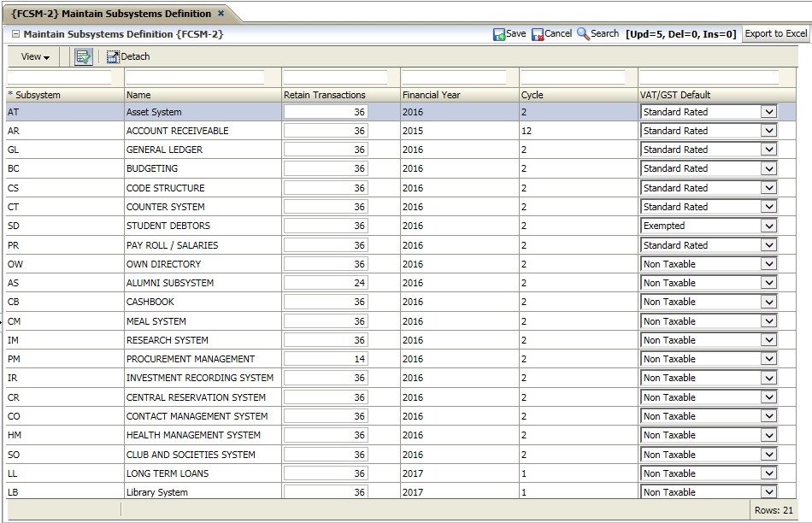812x523 pixels.
Task: Open the VAT/GST dropdown for PAY ROLL / SALARIES
Action: (x=768, y=245)
